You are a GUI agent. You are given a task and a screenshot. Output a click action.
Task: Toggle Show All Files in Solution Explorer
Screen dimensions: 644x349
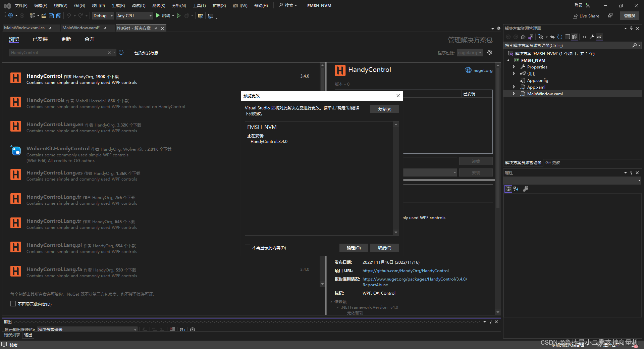click(575, 37)
